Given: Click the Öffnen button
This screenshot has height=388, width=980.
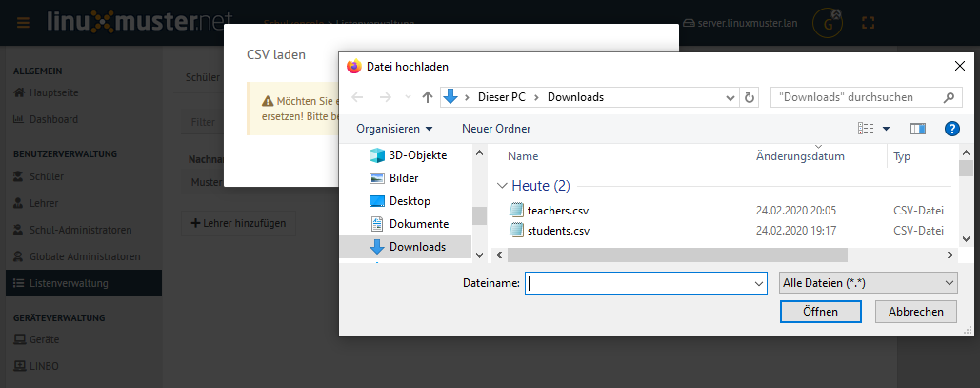Looking at the screenshot, I should [821, 312].
